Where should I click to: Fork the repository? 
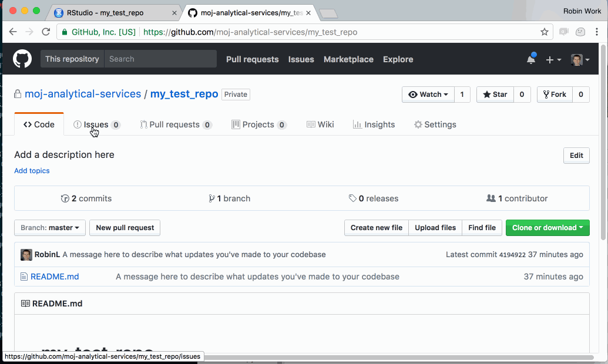tap(555, 94)
